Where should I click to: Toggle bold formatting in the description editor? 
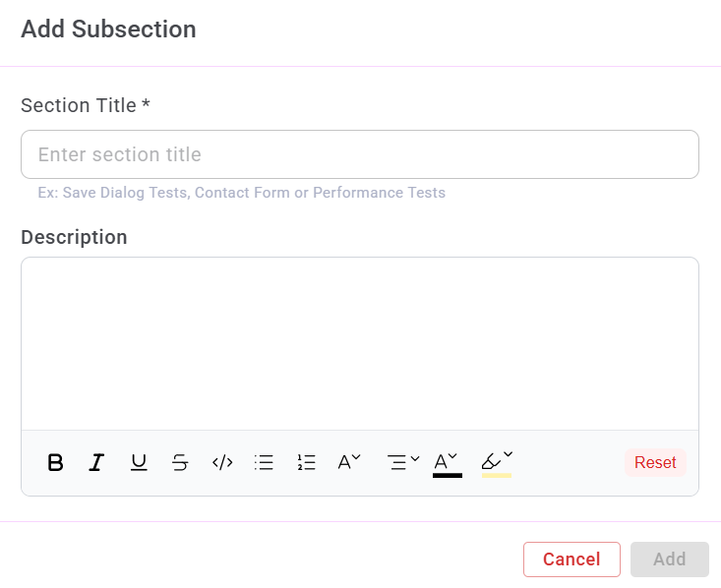click(56, 462)
